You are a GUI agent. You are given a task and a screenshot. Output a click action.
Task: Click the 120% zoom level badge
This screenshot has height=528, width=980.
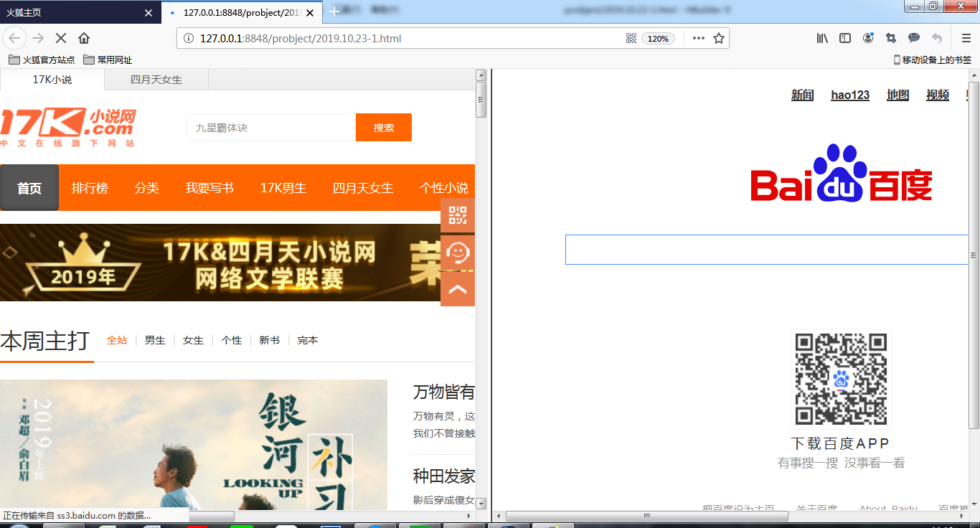coord(658,39)
